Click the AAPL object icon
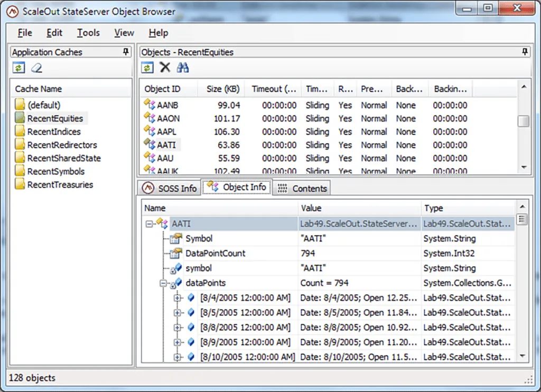Image resolution: width=541 pixels, height=392 pixels. pyautogui.click(x=150, y=131)
